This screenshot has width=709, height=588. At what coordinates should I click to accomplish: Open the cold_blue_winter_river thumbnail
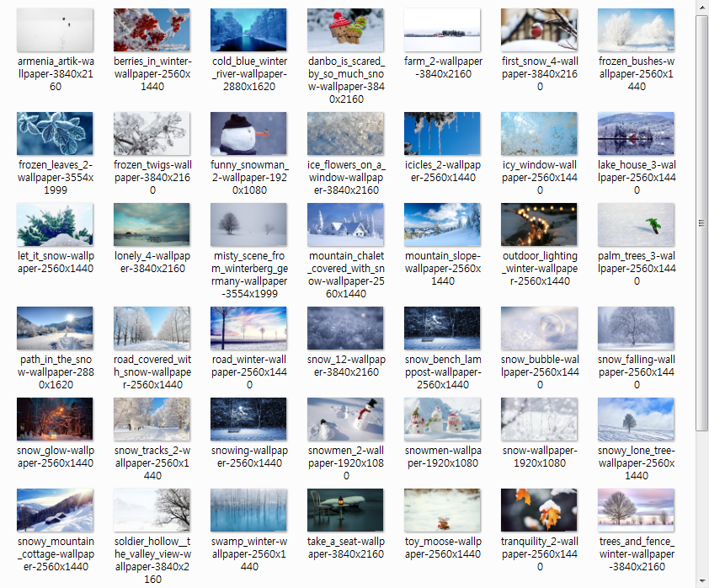(x=248, y=29)
